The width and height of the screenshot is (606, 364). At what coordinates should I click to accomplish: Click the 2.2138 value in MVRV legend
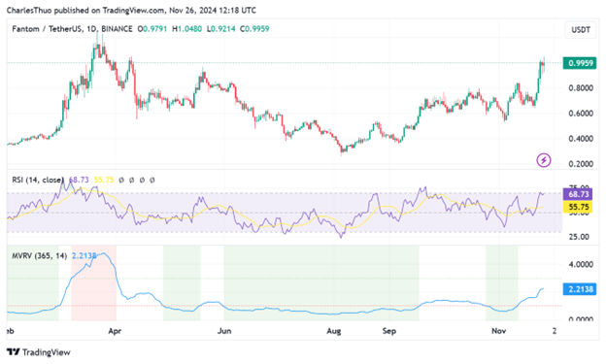tap(84, 256)
